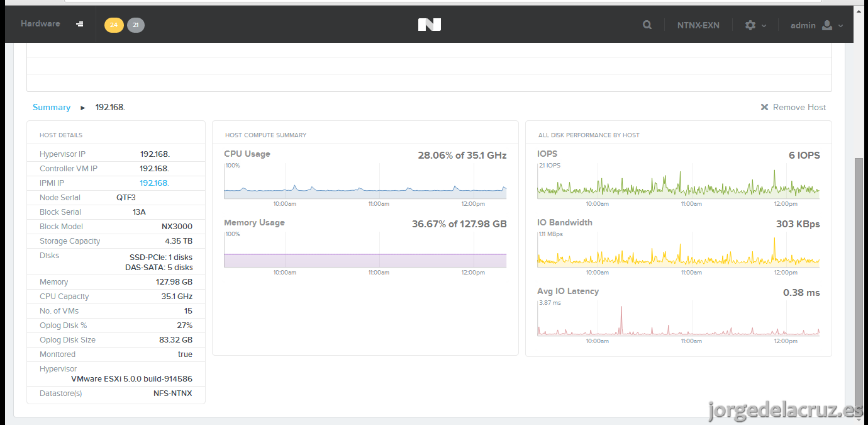Image resolution: width=868 pixels, height=425 pixels.
Task: Expand the gear menu dropdown arrow
Action: (x=764, y=26)
